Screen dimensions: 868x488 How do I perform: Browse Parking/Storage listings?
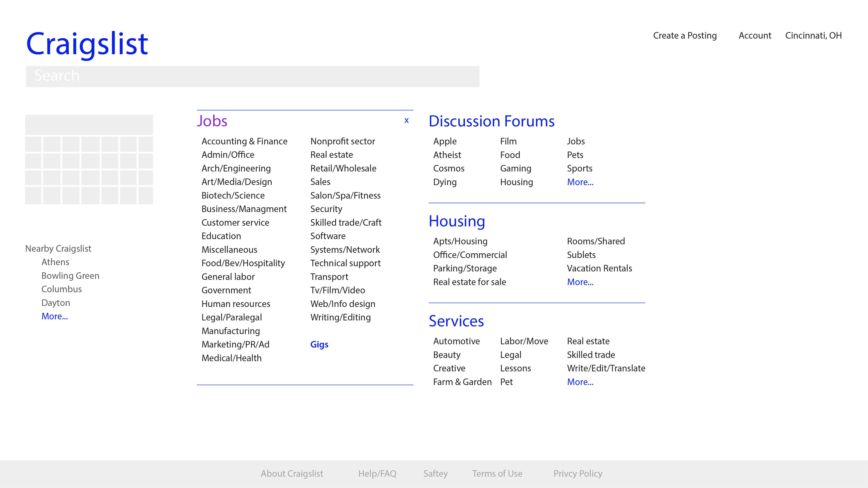465,268
